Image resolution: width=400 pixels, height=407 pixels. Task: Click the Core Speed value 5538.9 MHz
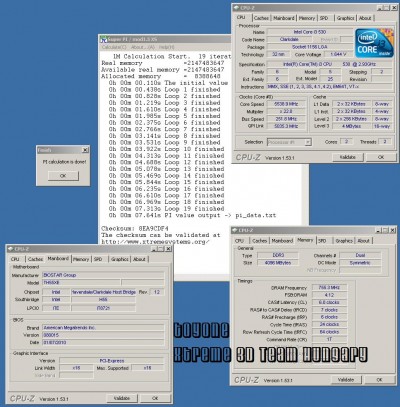pos(286,104)
